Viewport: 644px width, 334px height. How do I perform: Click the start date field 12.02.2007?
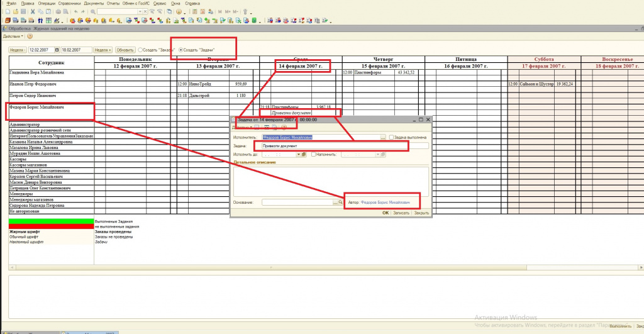[x=41, y=50]
